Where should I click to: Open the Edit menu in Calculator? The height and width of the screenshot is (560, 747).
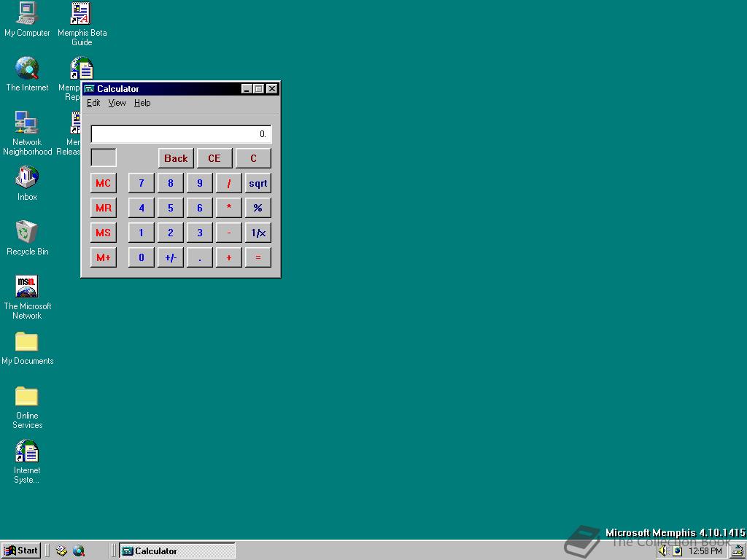[x=93, y=103]
